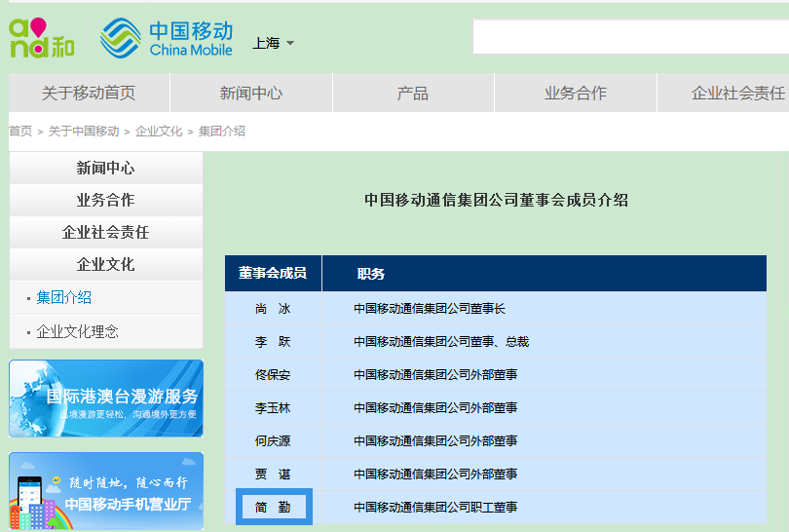Select board member name 尚冰

pyautogui.click(x=273, y=309)
